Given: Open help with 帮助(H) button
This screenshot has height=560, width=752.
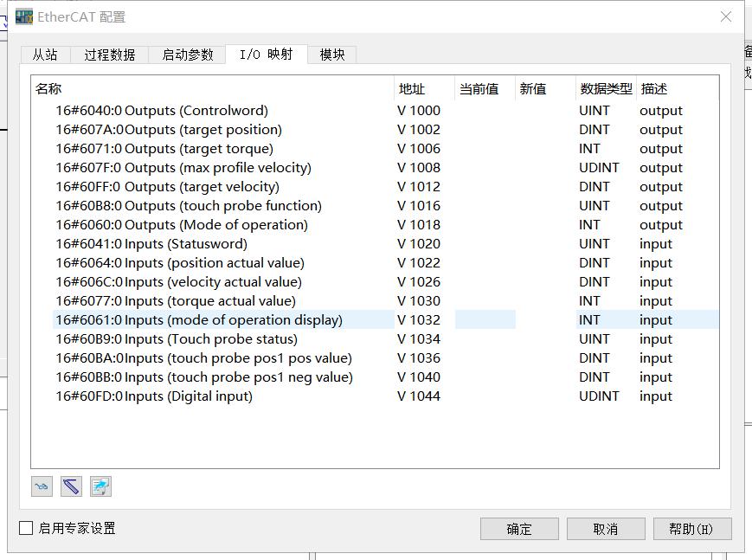Looking at the screenshot, I should coord(692,529).
